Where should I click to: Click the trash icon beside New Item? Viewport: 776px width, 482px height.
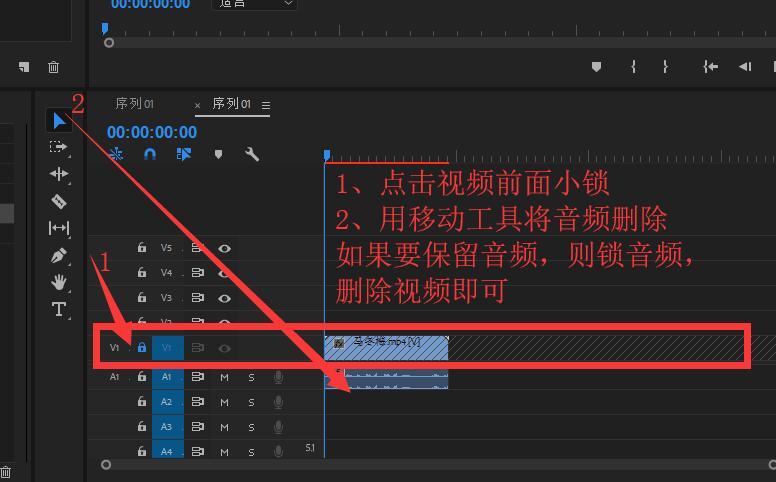click(x=53, y=67)
